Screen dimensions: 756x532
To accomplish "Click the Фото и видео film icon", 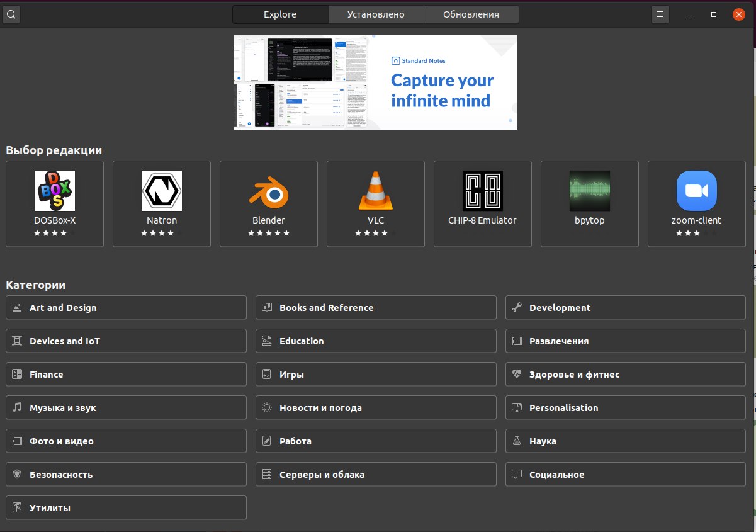I will coord(17,441).
